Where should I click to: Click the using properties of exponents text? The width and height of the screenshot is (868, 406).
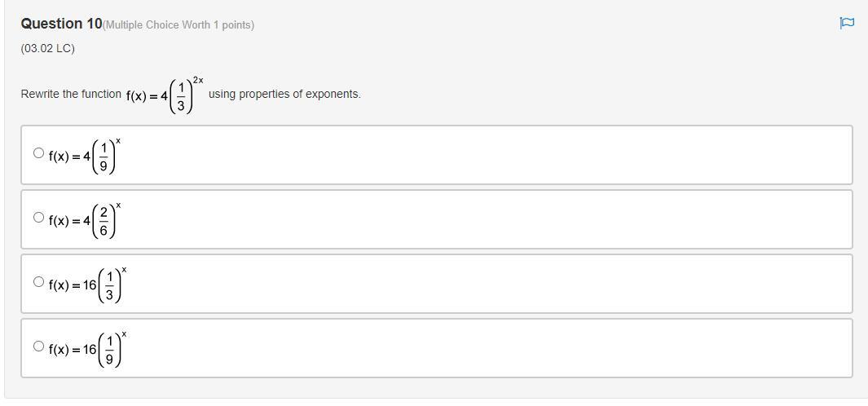coord(284,94)
